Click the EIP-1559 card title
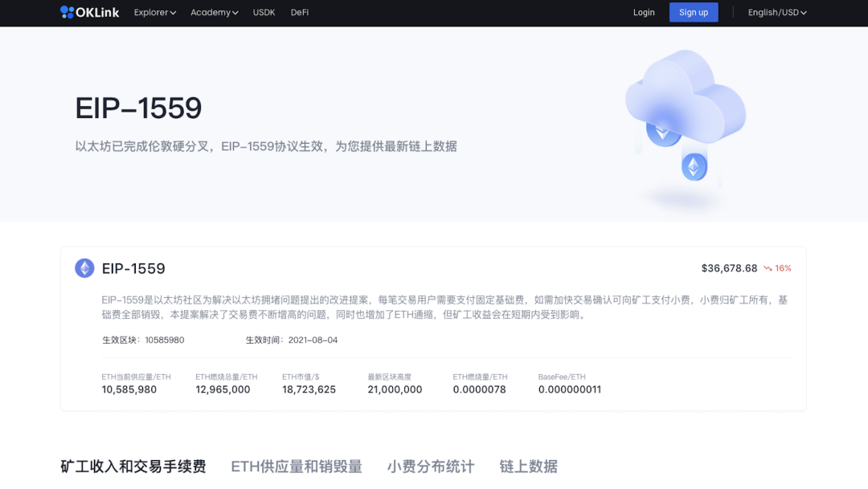Viewport: 868px width, 489px height. (x=133, y=268)
